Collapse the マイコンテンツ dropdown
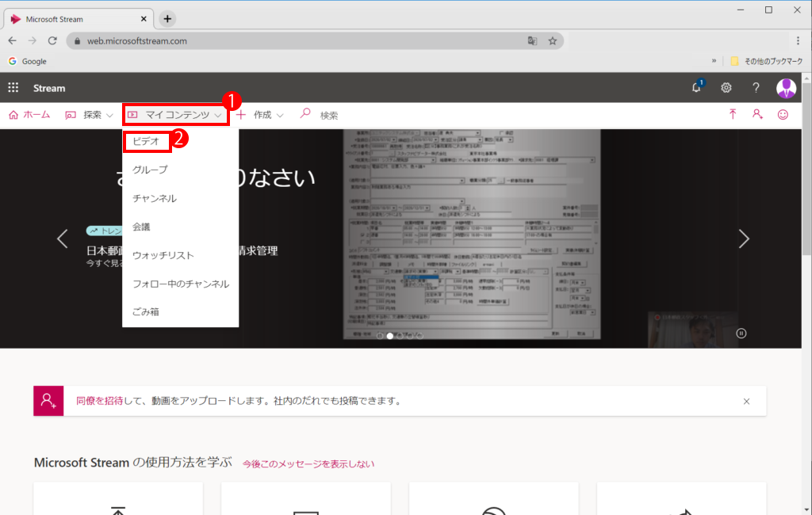 tap(175, 115)
